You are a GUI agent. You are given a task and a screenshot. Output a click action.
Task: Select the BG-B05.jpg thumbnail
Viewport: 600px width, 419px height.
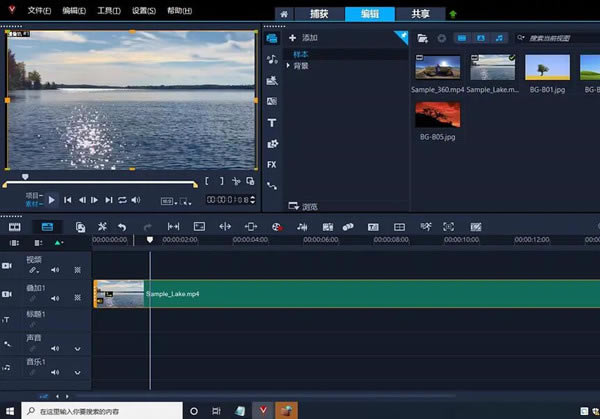pyautogui.click(x=437, y=115)
